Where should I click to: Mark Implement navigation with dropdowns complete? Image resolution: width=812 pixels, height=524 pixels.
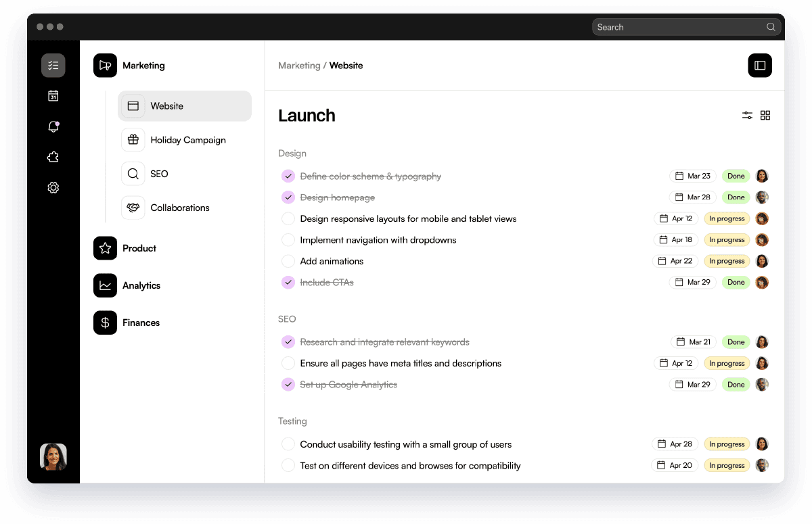[x=288, y=240]
